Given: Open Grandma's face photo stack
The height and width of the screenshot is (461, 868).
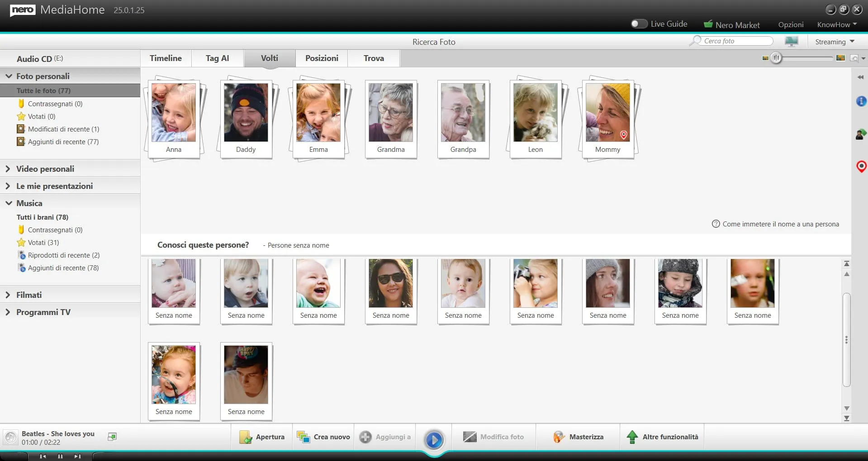Looking at the screenshot, I should click(391, 118).
